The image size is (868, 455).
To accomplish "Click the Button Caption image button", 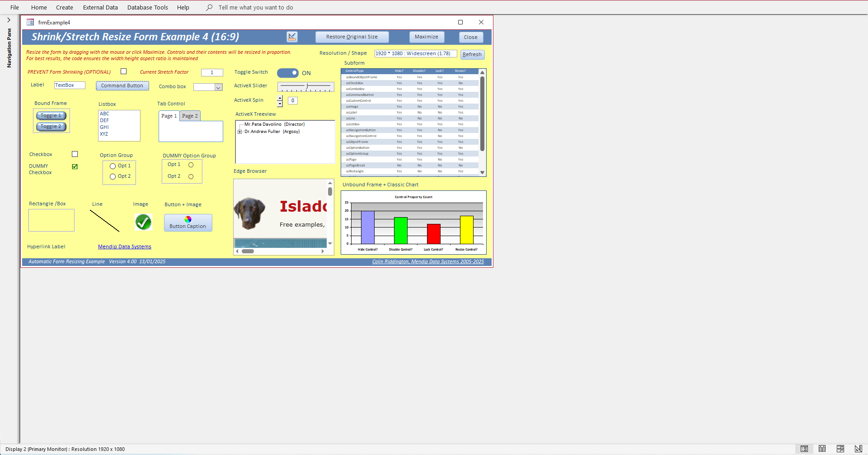I will [188, 223].
